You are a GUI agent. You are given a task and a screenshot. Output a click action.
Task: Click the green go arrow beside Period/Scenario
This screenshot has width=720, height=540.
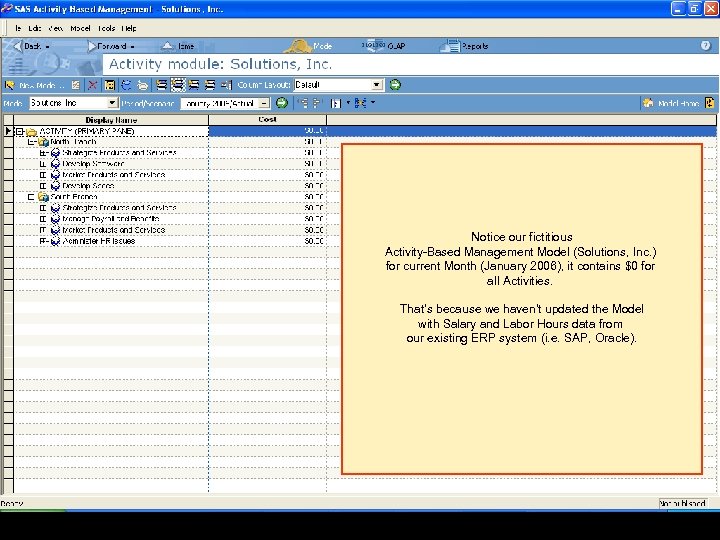coord(282,103)
